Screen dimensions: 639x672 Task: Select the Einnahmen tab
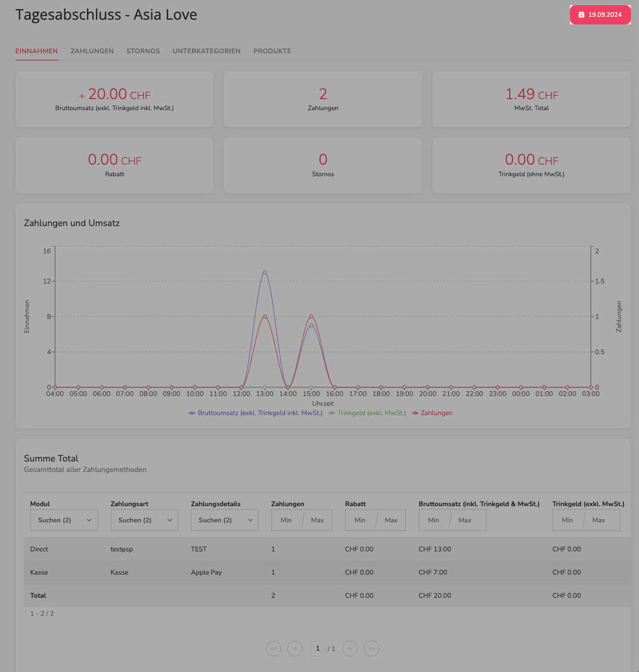[37, 51]
